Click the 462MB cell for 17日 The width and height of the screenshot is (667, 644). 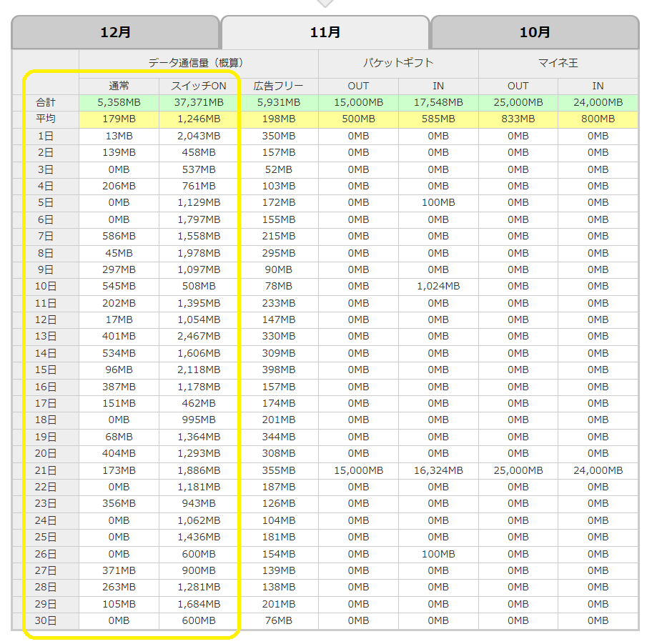tap(199, 404)
